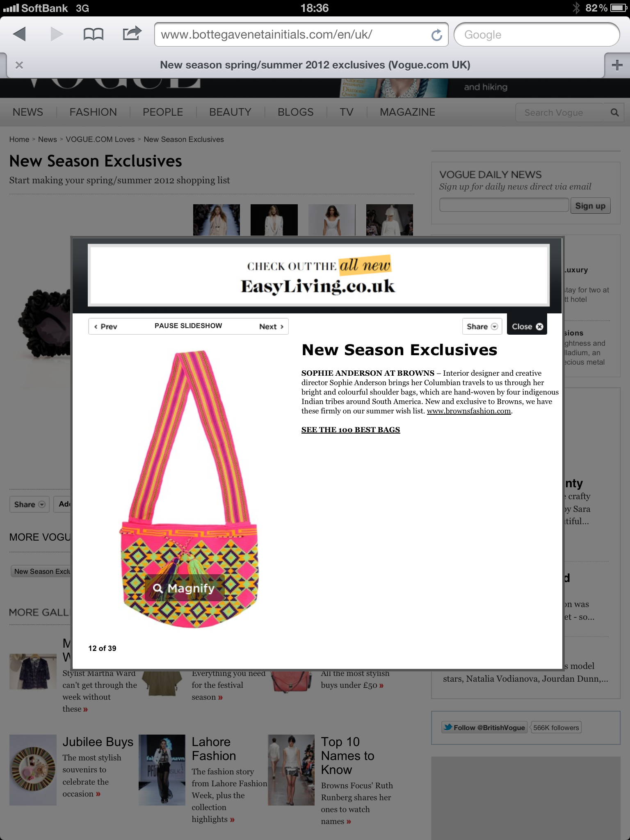The image size is (630, 840).
Task: Click the Magnify overlay on the bag
Action: (x=184, y=588)
